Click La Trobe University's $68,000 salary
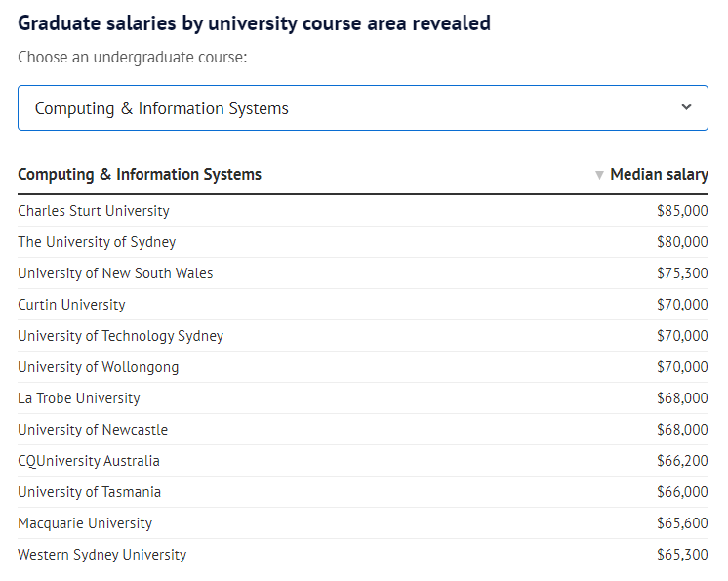Screen dimensions: 728x581 click(x=682, y=398)
